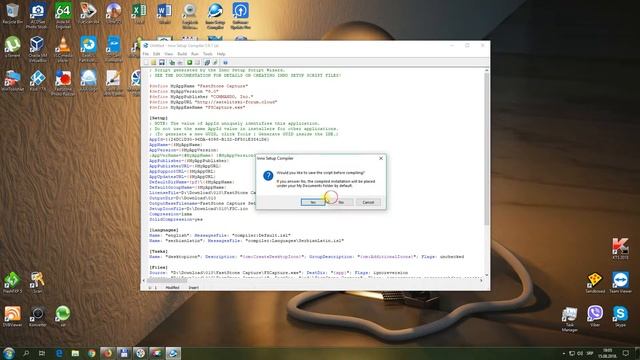Click the Open file toolbar icon
Viewport: 640px width, 360px height.
[x=153, y=62]
